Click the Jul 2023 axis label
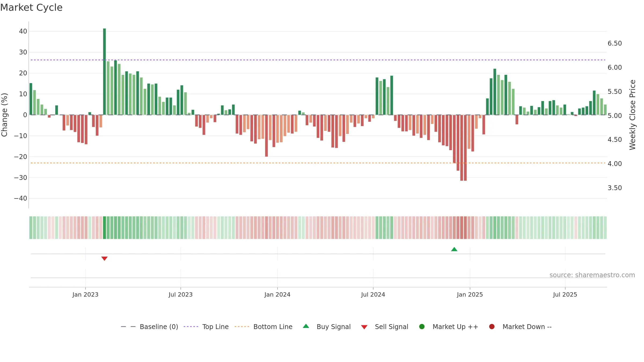Viewport: 644px width, 362px height. coord(181,295)
